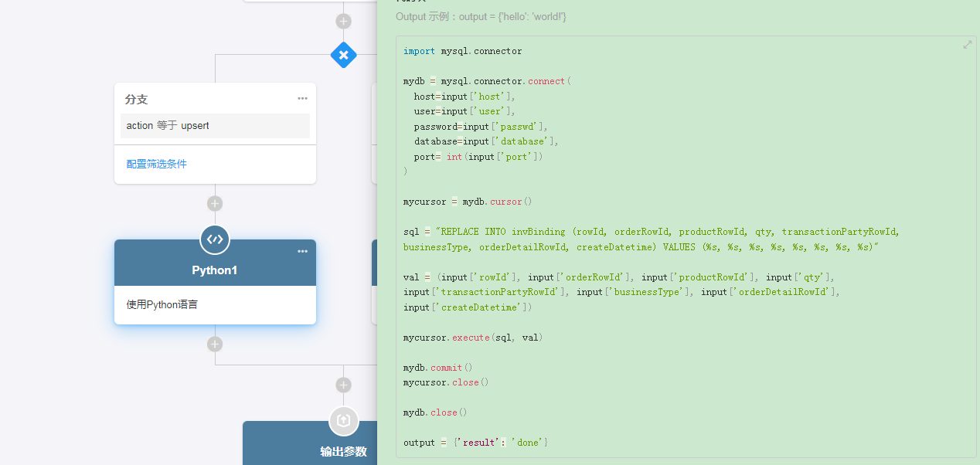Select the 输出参数 node

click(343, 451)
